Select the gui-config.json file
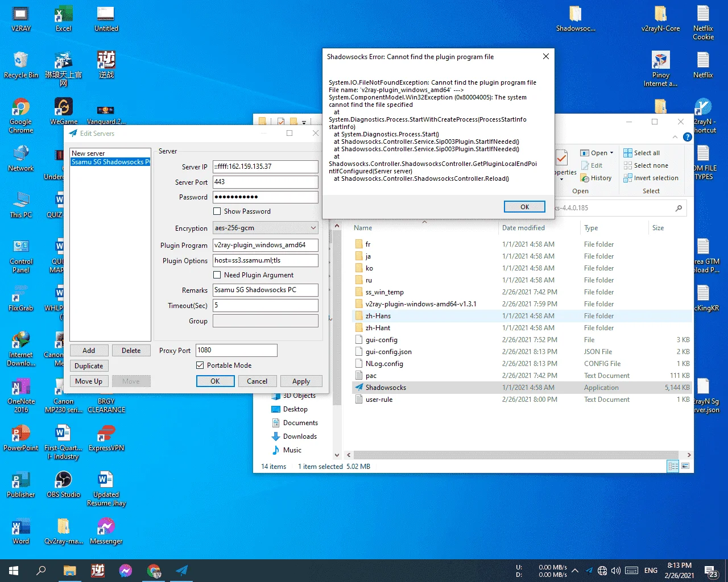The image size is (728, 582). [388, 352]
